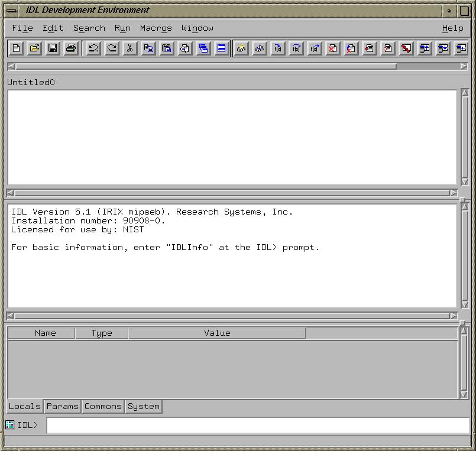This screenshot has height=451, width=476.
Task: Click the stack up arrow icon
Action: point(425,48)
